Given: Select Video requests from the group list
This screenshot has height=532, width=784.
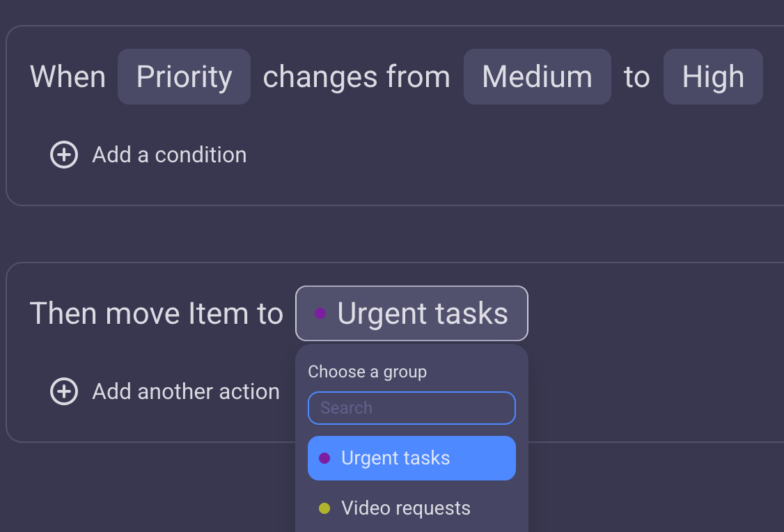Looking at the screenshot, I should pos(405,508).
